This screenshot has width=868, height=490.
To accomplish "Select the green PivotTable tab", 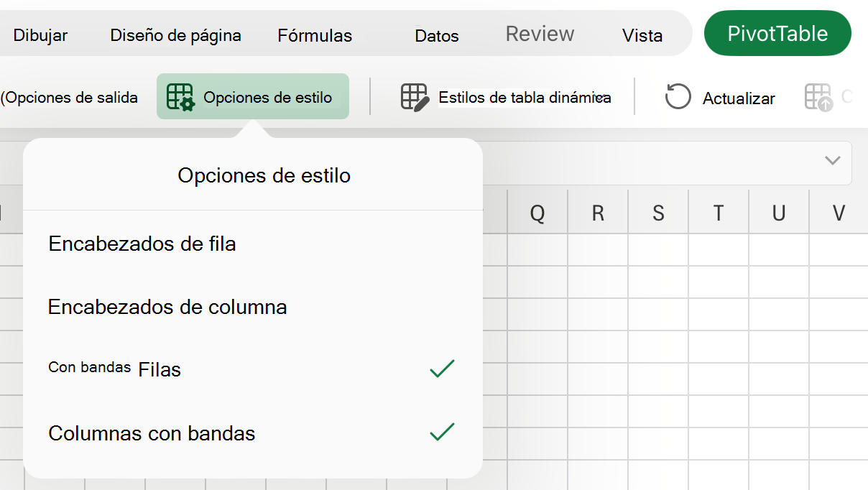I will coord(777,33).
